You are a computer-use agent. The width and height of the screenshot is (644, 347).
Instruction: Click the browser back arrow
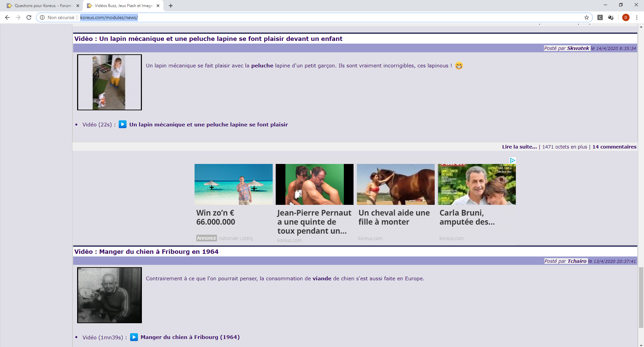(7, 17)
